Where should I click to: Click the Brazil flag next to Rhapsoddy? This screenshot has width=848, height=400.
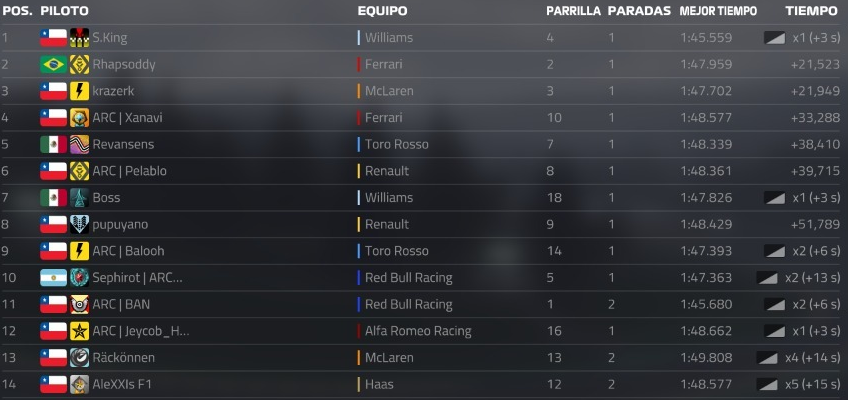click(54, 64)
